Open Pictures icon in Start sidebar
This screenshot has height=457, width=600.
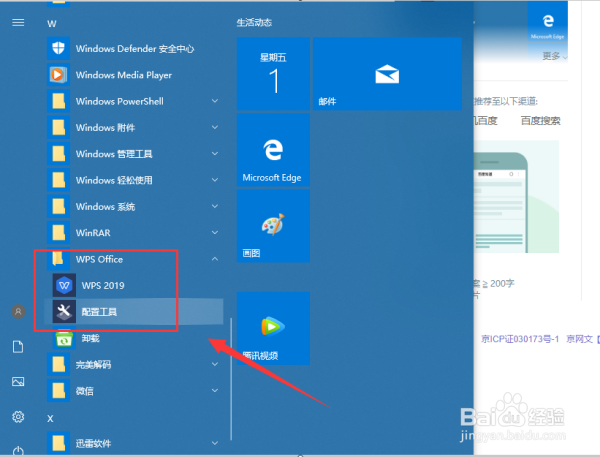pyautogui.click(x=18, y=382)
